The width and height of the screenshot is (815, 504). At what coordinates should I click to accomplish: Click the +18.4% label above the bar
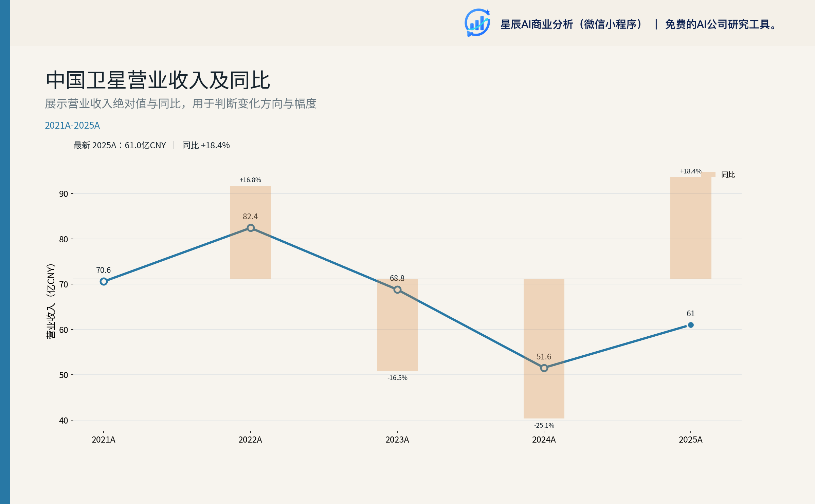(691, 171)
